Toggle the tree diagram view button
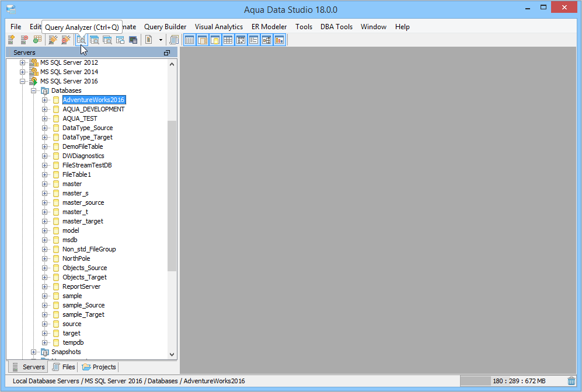This screenshot has height=392, width=582. pos(267,40)
